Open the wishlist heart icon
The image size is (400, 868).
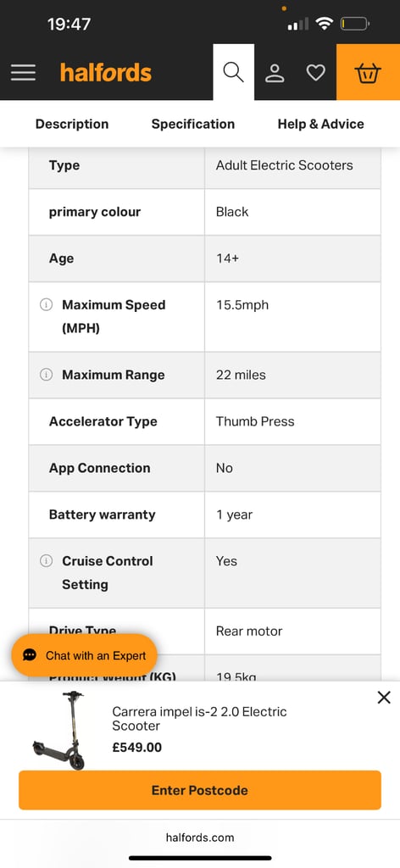tap(316, 73)
